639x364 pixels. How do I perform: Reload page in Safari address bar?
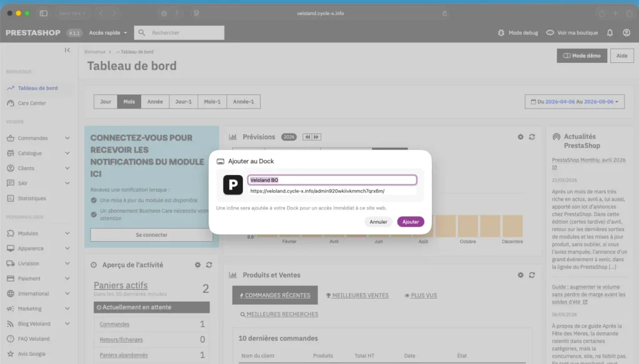point(444,14)
